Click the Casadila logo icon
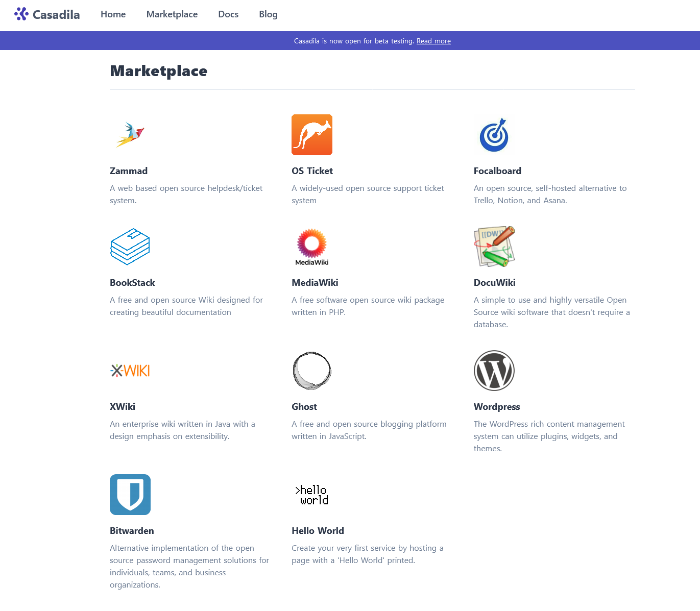 [21, 14]
